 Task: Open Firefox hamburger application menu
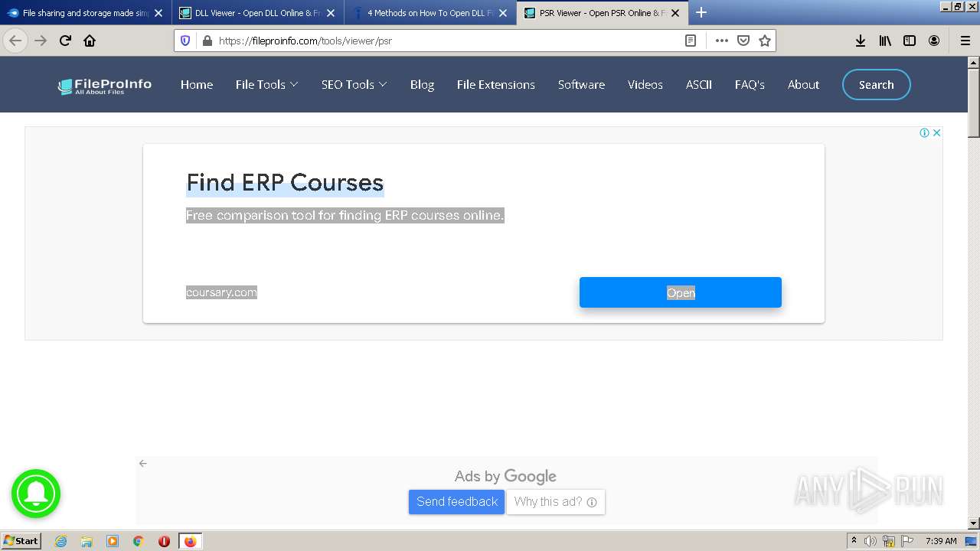click(x=965, y=41)
